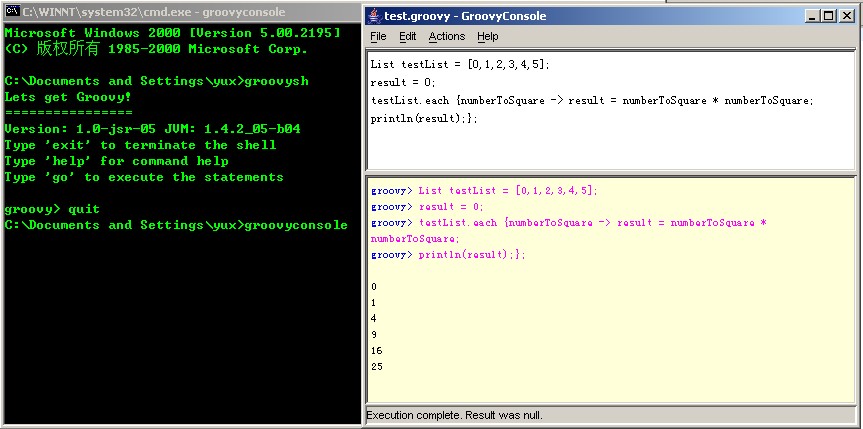Click the 'groovy> quit' line in cmd window
Viewport: 863px width, 429px height.
click(52, 209)
